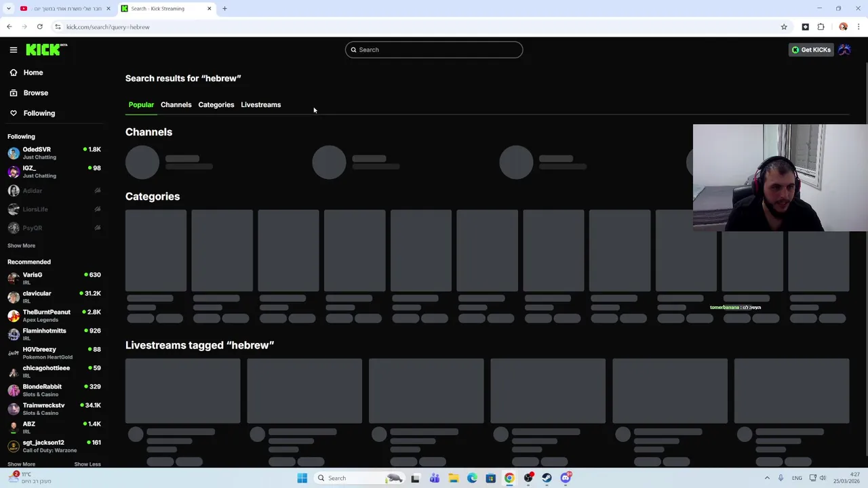
Task: Open Windows Start menu
Action: [302, 478]
